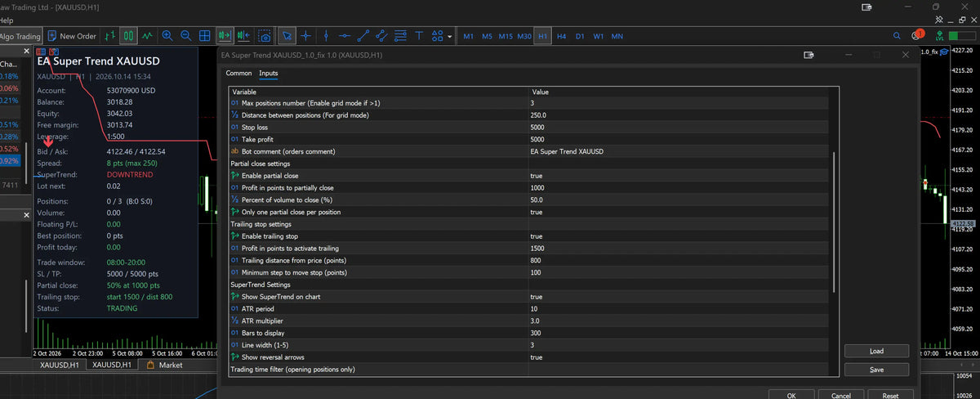Select the Stop loss value 5000
This screenshot has height=399, width=980.
pyautogui.click(x=678, y=128)
